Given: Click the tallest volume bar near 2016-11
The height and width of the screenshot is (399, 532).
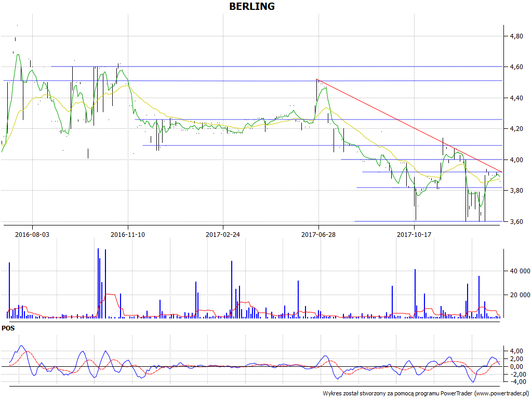Looking at the screenshot, I should tap(98, 283).
